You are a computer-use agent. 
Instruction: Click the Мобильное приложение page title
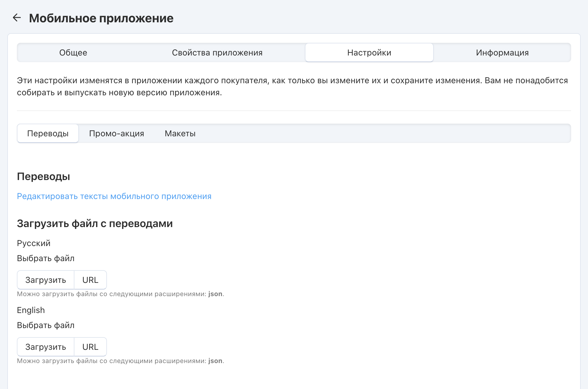(x=101, y=18)
